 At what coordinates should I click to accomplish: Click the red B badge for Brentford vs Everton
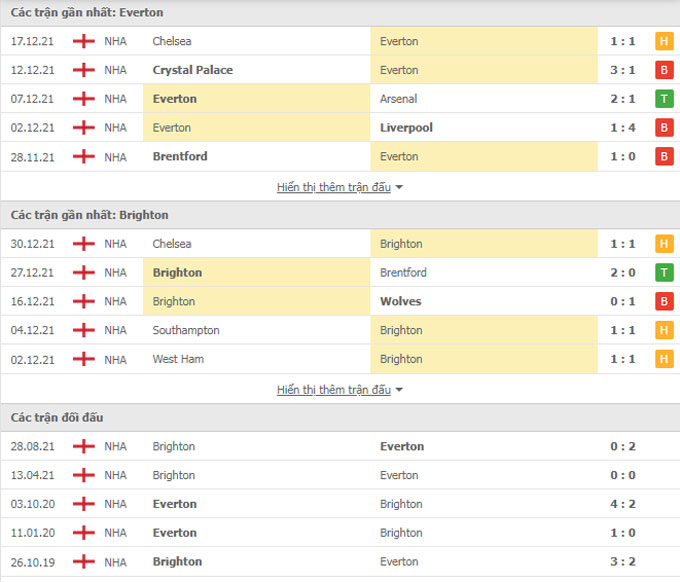[x=663, y=156]
